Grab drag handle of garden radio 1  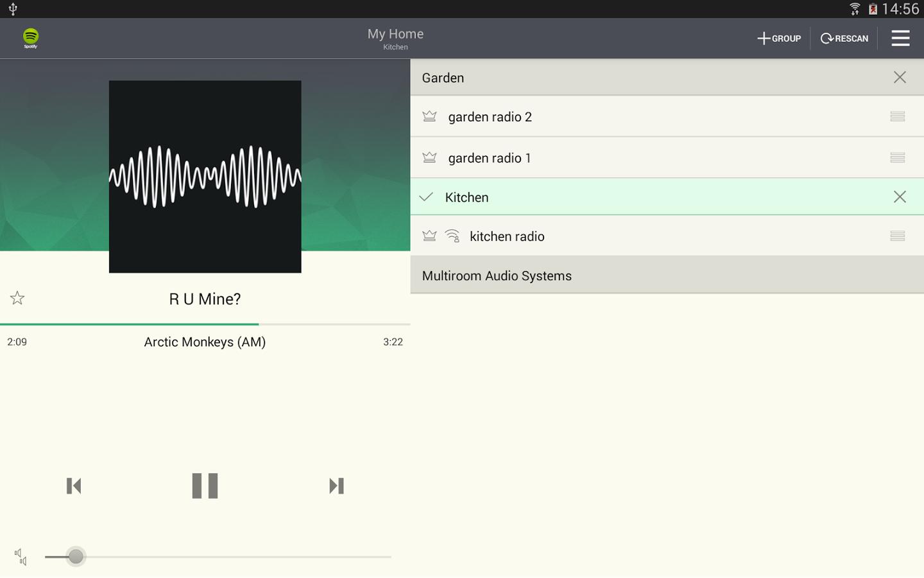point(897,157)
